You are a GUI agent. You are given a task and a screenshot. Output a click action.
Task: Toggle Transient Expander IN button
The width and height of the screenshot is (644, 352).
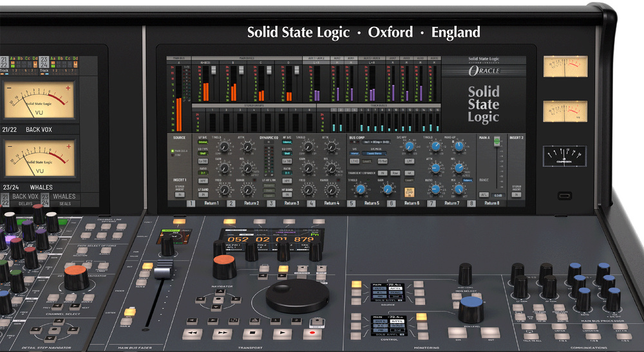tap(382, 173)
